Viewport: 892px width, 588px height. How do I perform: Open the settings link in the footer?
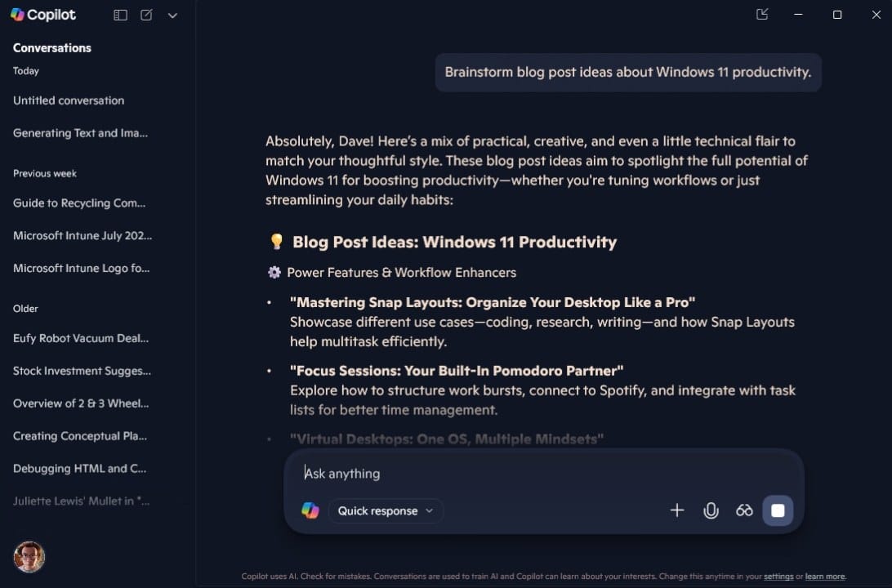tap(778, 577)
